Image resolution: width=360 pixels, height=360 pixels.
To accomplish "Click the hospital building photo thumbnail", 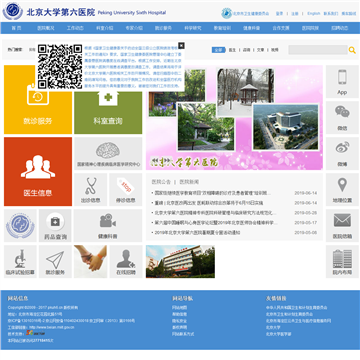I will [x=180, y=262].
